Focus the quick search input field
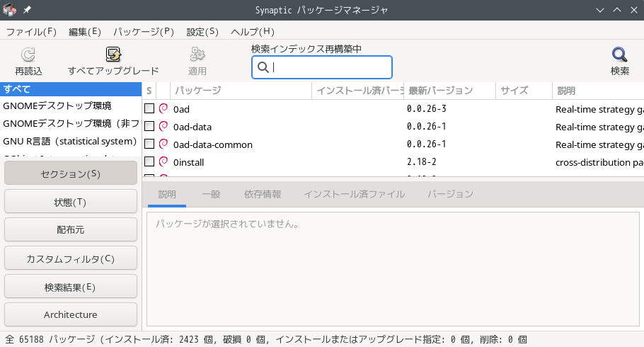This screenshot has width=644, height=347. click(x=322, y=67)
